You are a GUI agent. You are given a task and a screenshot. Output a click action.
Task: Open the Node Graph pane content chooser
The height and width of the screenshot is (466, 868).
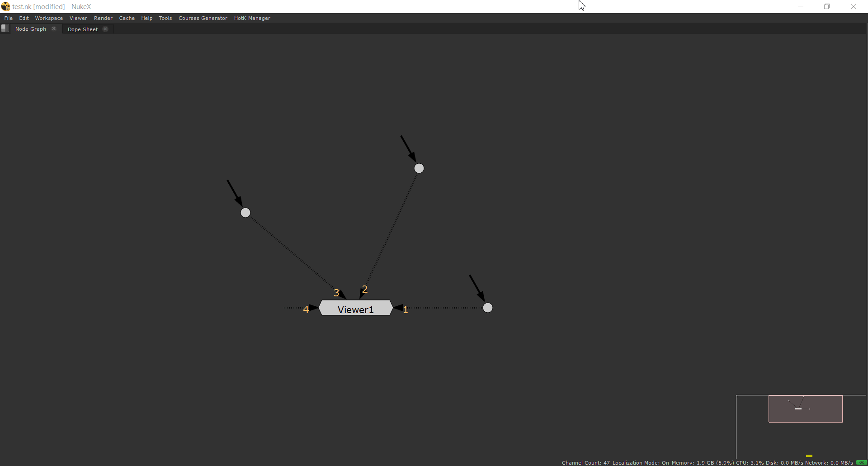point(5,28)
